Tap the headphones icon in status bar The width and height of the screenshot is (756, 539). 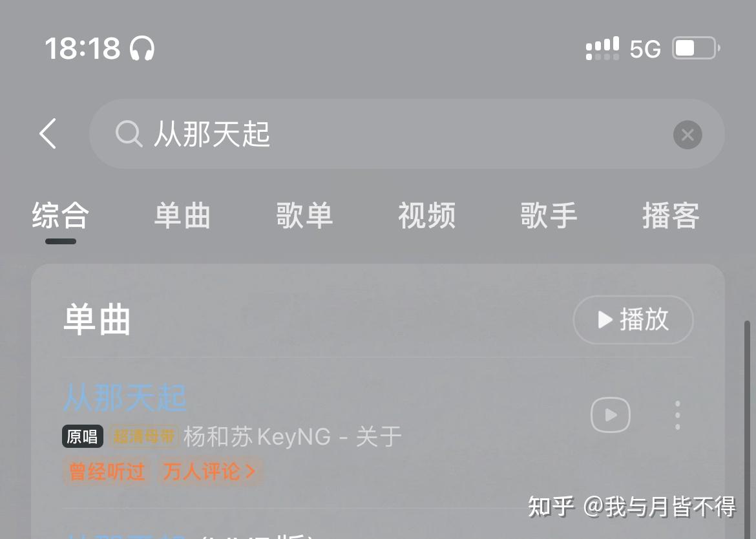142,48
